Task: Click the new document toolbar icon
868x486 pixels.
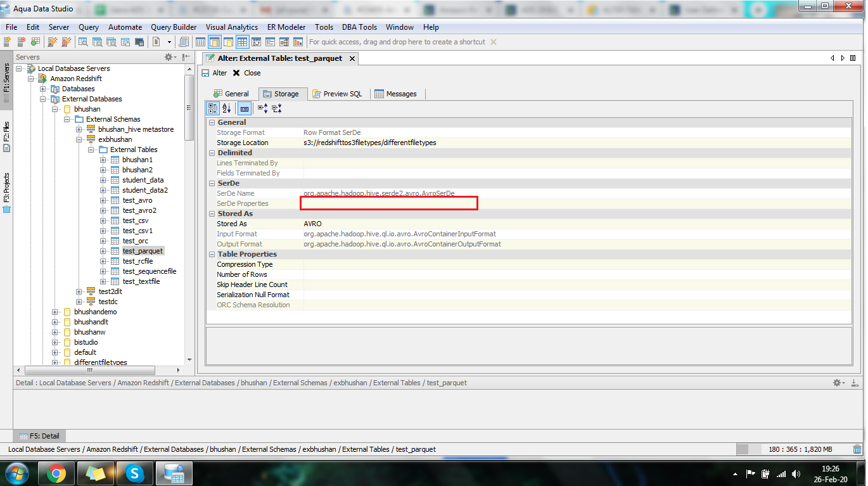Action: (156, 42)
